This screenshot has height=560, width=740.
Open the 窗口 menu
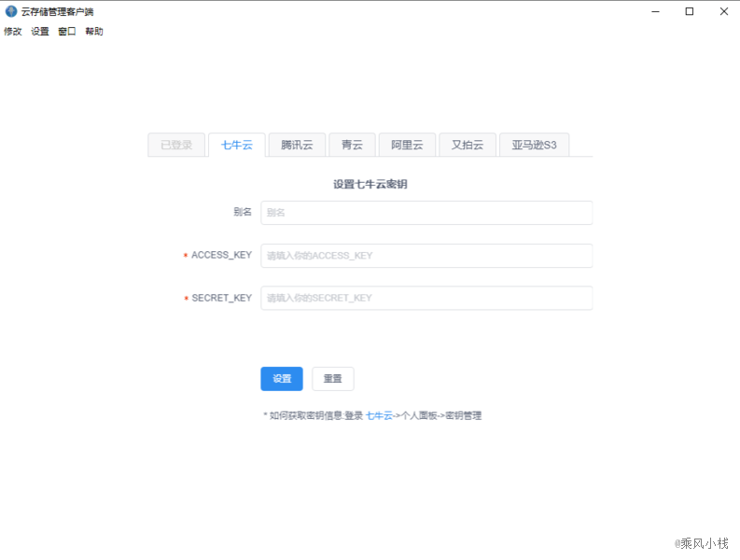coord(67,31)
